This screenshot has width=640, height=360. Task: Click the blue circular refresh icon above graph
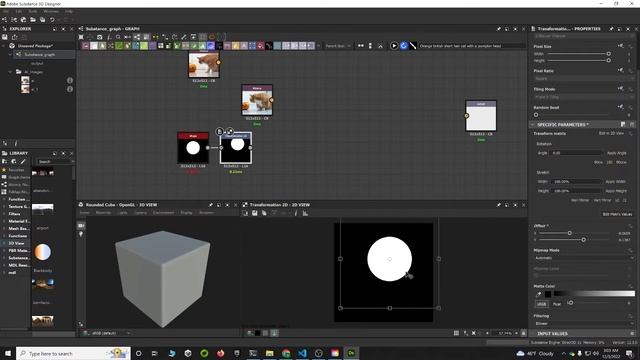pyautogui.click(x=404, y=46)
